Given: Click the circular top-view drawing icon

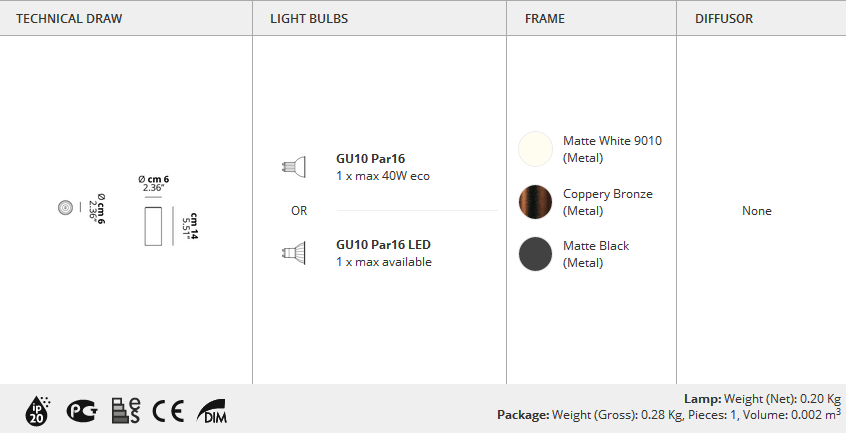Looking at the screenshot, I should 65,208.
